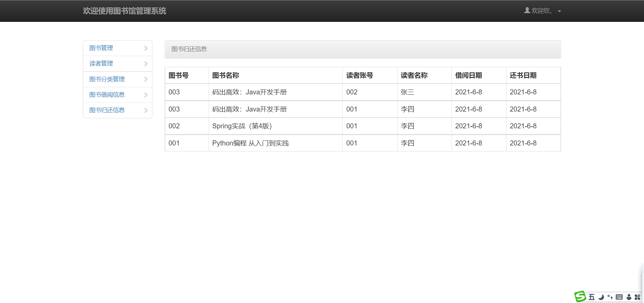This screenshot has width=644, height=303.
Task: Click the chevron beside 图书分类管理
Action: pos(146,79)
